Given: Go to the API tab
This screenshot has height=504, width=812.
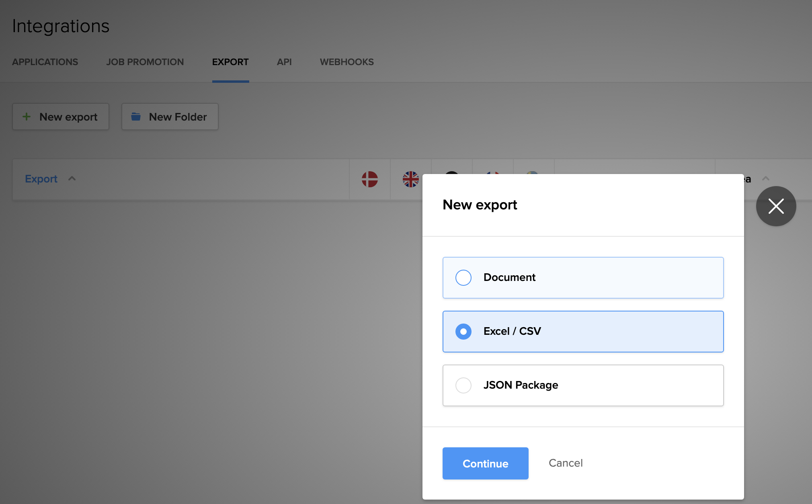Looking at the screenshot, I should pos(284,62).
